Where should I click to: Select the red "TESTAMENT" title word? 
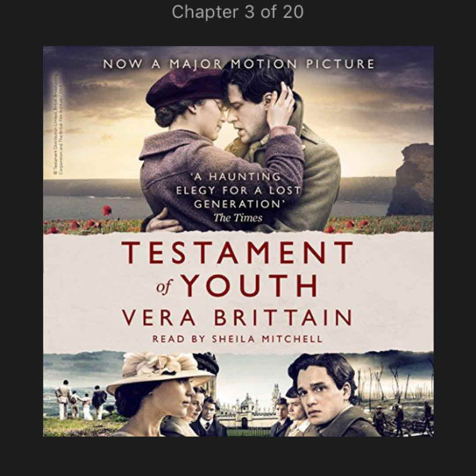click(x=238, y=252)
